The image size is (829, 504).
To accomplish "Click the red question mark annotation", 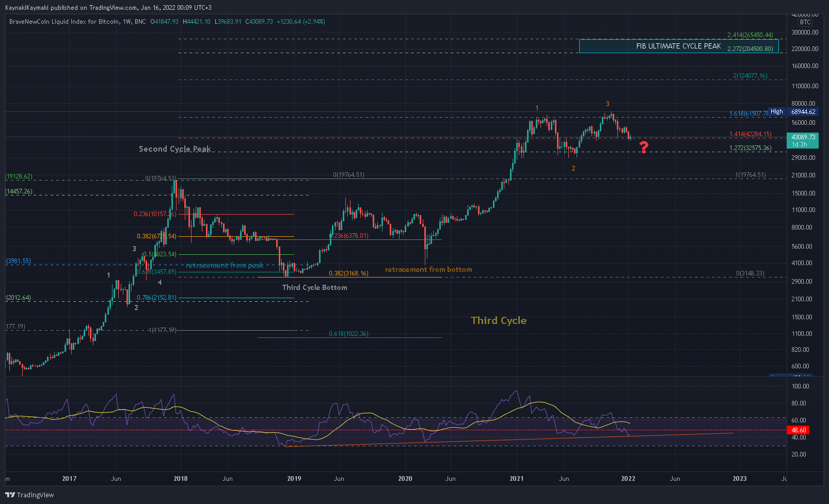I will coord(644,147).
